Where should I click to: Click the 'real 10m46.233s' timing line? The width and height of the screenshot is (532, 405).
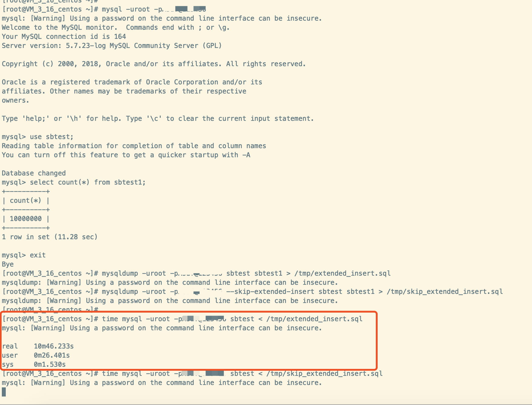click(x=38, y=346)
